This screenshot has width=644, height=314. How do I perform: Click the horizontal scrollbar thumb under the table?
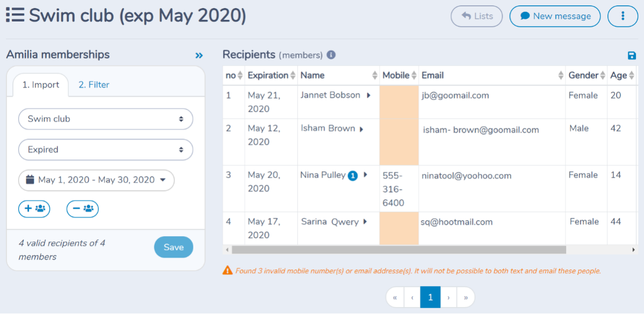tap(399, 250)
